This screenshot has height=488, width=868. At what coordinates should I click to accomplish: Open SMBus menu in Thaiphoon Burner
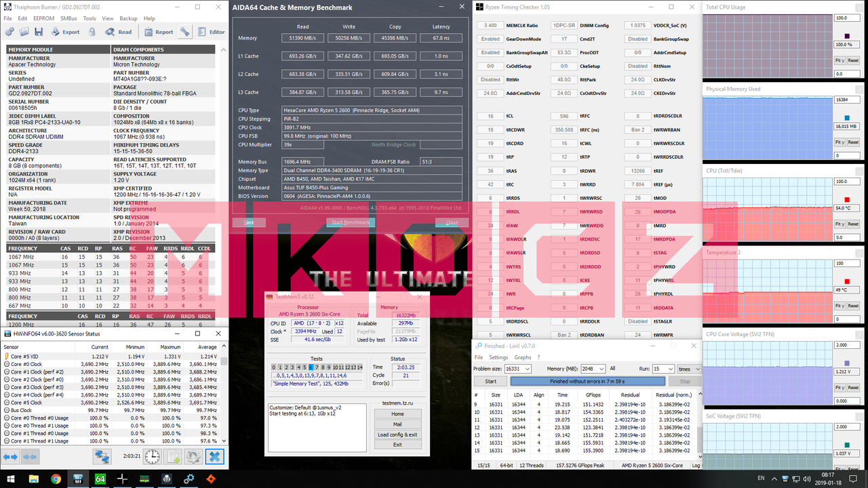(68, 18)
